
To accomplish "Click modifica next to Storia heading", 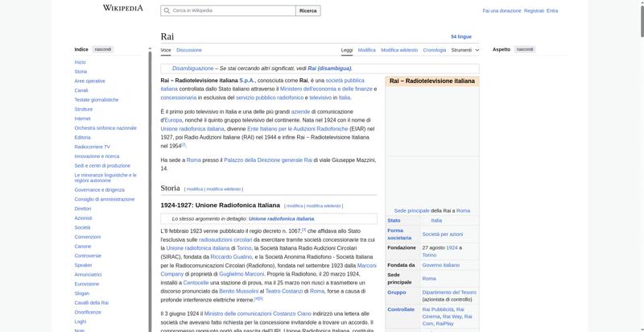I will [195, 189].
